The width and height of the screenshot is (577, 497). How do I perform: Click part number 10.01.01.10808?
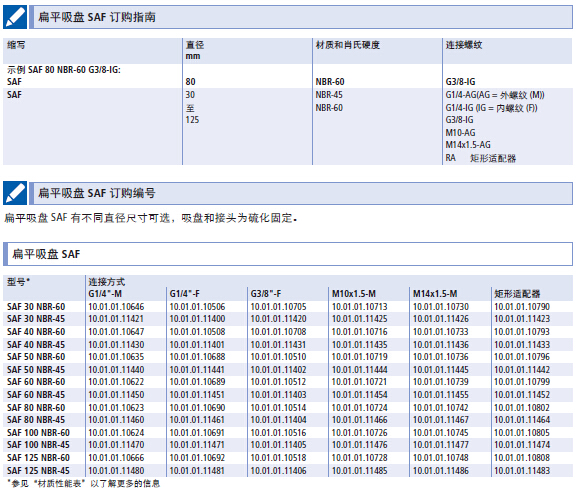tap(522, 458)
